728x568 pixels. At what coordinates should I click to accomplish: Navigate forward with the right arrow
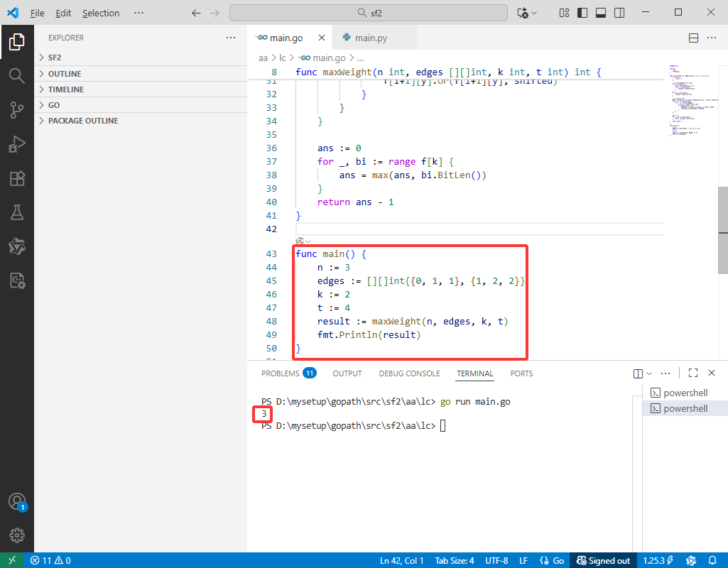coord(214,13)
